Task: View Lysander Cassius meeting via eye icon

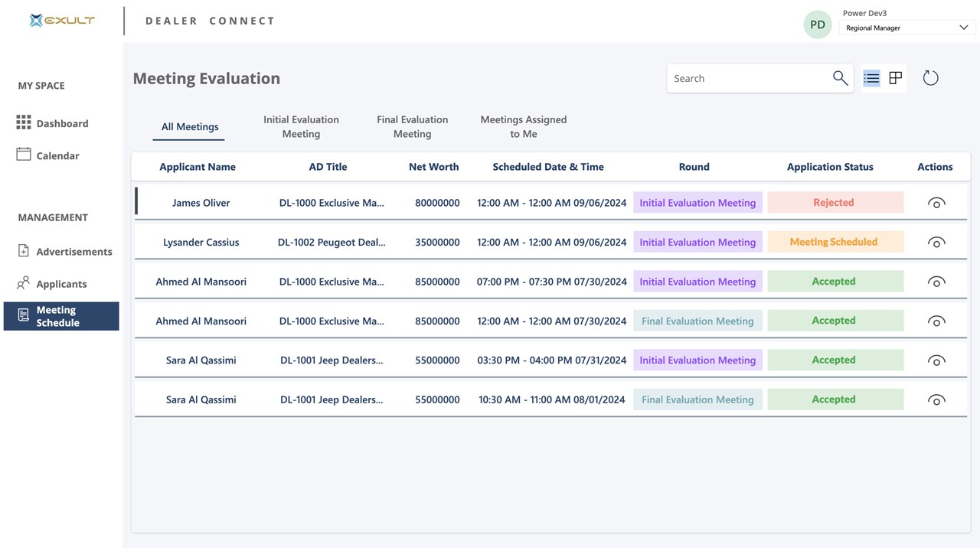Action: (936, 243)
